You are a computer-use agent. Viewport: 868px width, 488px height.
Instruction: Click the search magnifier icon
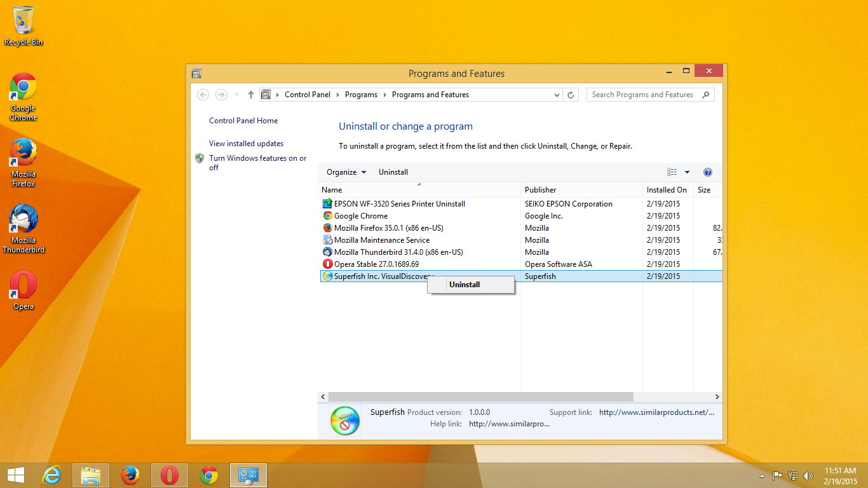(705, 95)
